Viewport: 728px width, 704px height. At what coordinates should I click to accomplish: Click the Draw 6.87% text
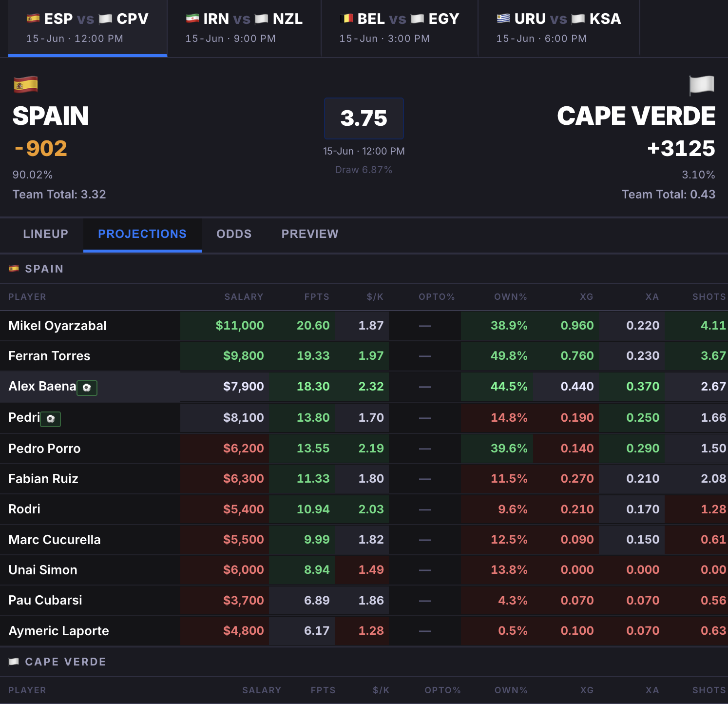click(x=364, y=170)
